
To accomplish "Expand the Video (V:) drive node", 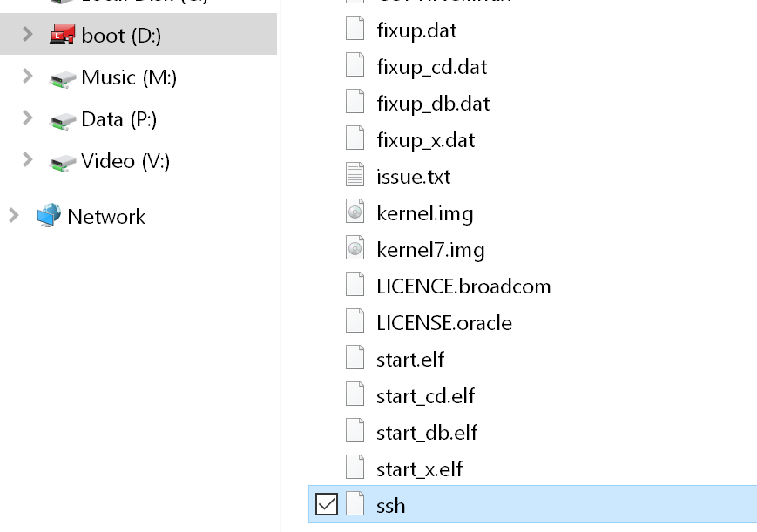I will click(28, 160).
